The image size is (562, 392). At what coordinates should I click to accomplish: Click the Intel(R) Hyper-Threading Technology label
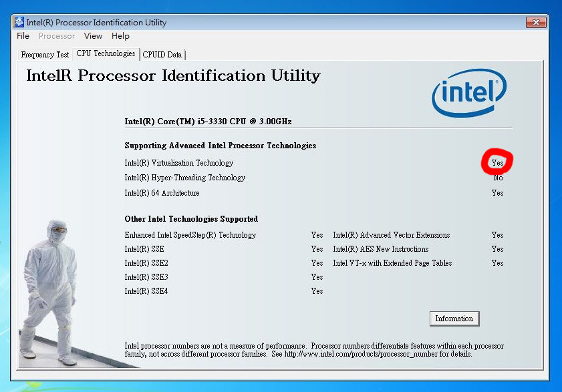point(185,178)
